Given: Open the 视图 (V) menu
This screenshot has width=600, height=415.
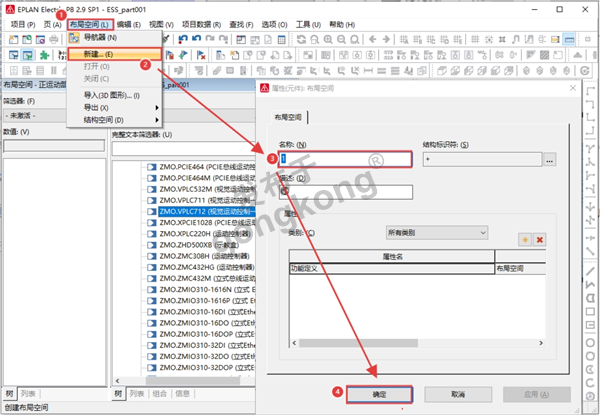Looking at the screenshot, I should click(x=161, y=24).
